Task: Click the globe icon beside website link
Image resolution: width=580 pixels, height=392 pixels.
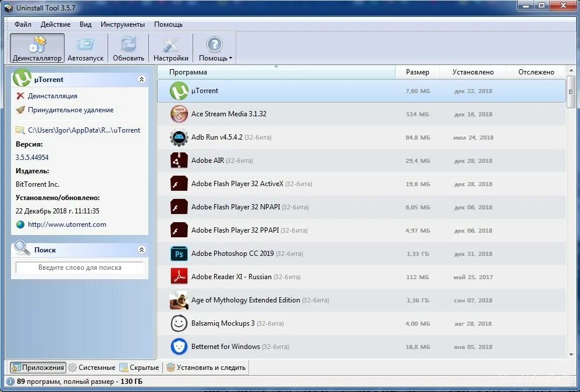Action: tap(20, 224)
